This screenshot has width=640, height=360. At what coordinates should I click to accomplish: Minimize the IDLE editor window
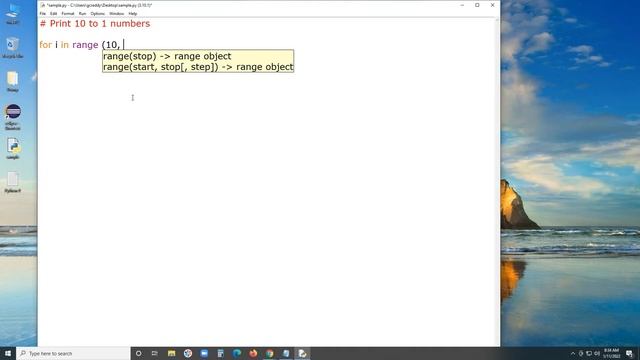coord(462,5)
